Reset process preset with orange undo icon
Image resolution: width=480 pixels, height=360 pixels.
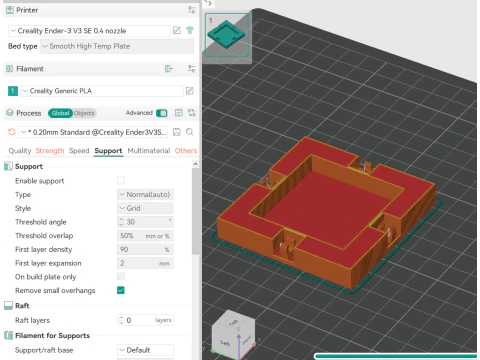pyautogui.click(x=11, y=132)
